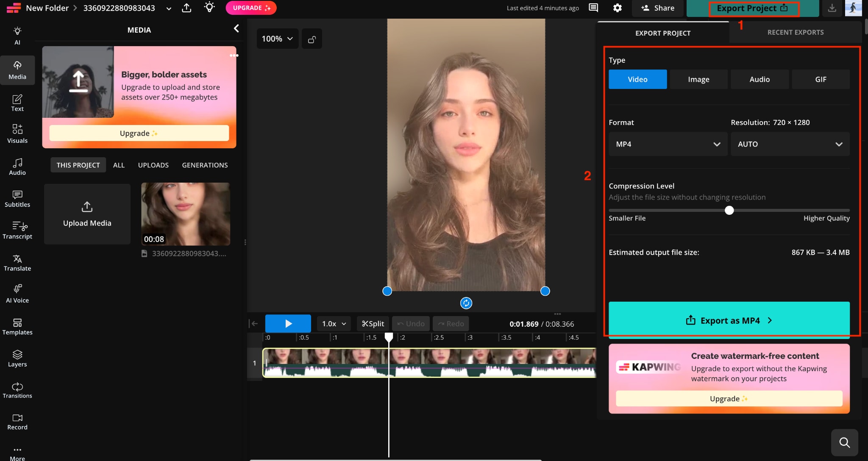The height and width of the screenshot is (461, 868).
Task: Click the compression level slider handle
Action: click(729, 211)
